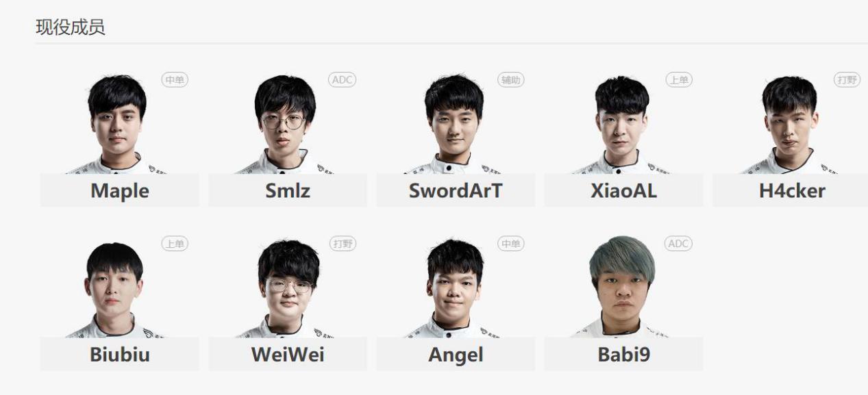This screenshot has width=868, height=395.
Task: Open Angel's player photo
Action: tap(454, 288)
